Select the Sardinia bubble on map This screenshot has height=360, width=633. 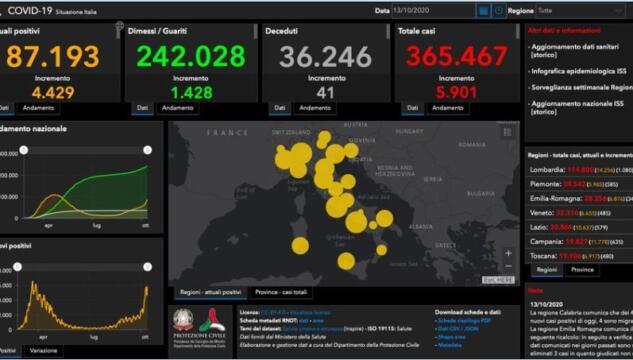[300, 246]
